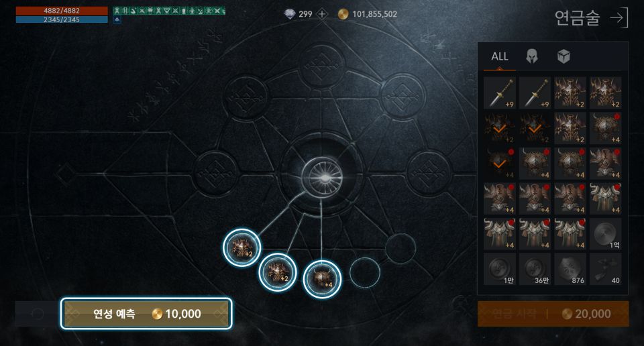The width and height of the screenshot is (644, 346).
Task: Pick the 1억 coin item
Action: coord(605,234)
